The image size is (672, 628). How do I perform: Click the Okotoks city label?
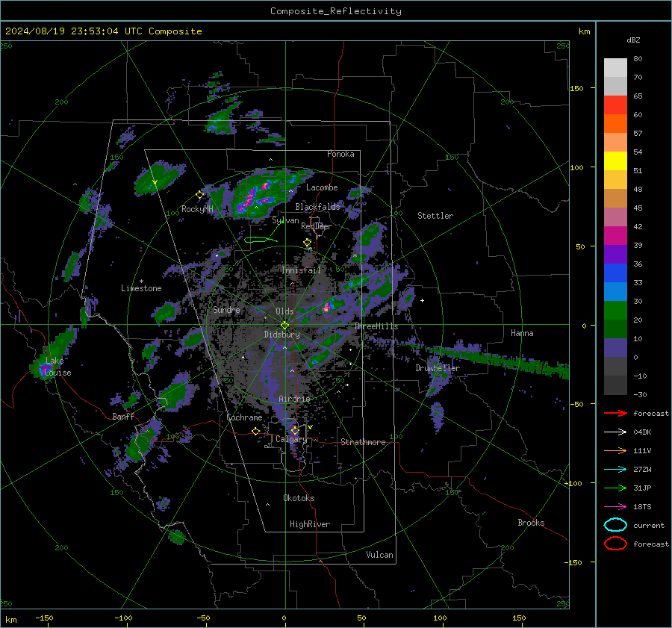tap(299, 498)
